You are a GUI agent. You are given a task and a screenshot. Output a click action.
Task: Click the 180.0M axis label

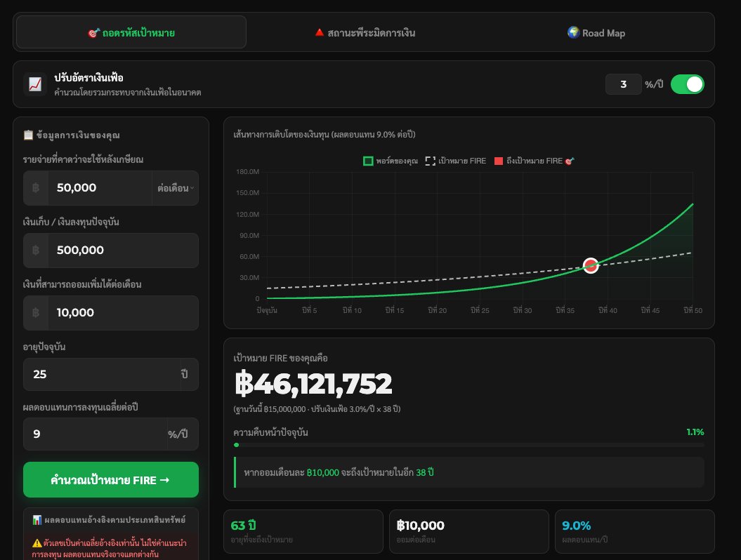tap(248, 171)
